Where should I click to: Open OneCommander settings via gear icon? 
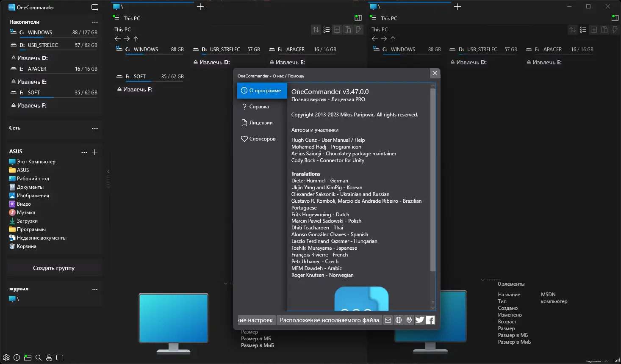(x=6, y=357)
